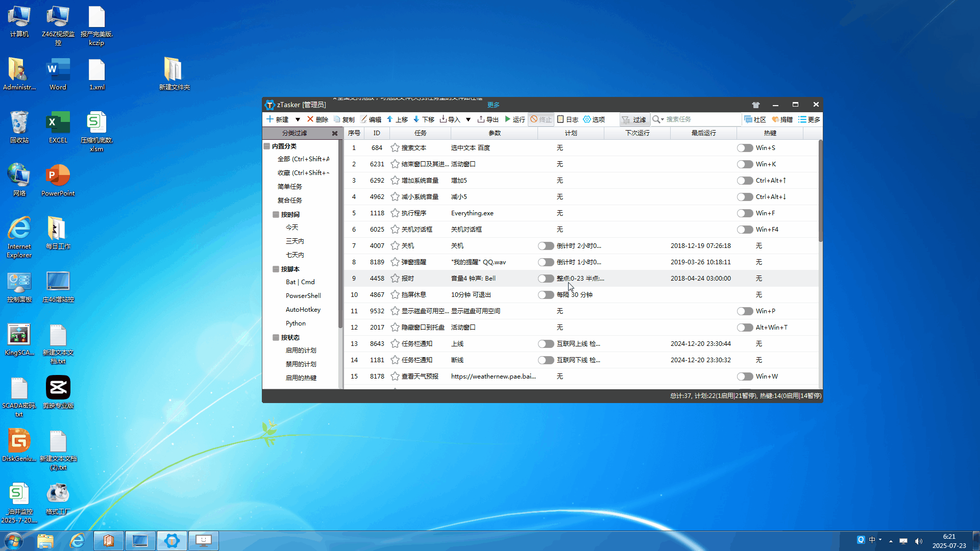Click the 新建 (new task) toolbar button
980x551 pixels.
tap(278, 119)
